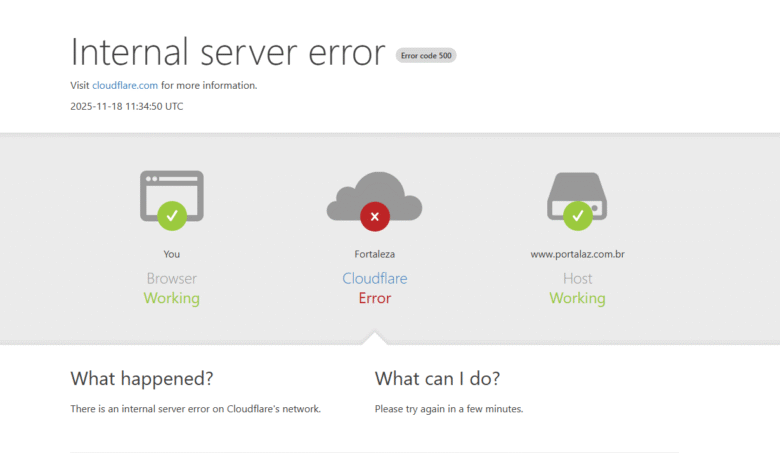Click the Error code 500 badge
The image size is (780, 470).
[426, 55]
